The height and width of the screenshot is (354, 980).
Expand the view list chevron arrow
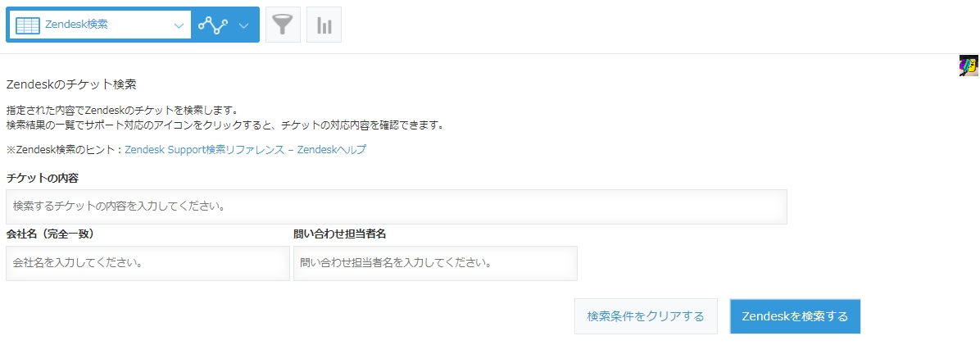(x=179, y=25)
